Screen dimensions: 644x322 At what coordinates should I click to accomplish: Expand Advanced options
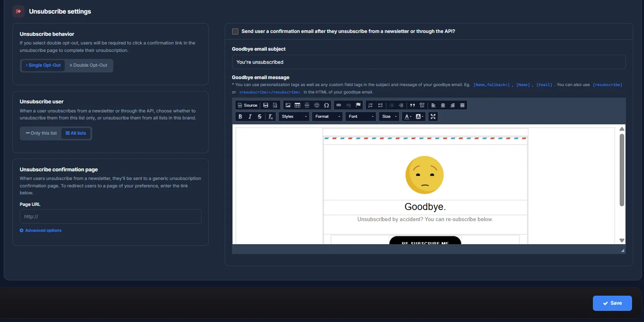pyautogui.click(x=40, y=231)
